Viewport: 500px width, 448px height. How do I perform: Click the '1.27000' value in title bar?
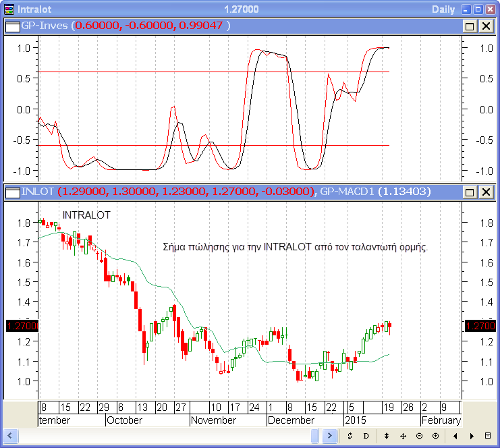pyautogui.click(x=242, y=9)
